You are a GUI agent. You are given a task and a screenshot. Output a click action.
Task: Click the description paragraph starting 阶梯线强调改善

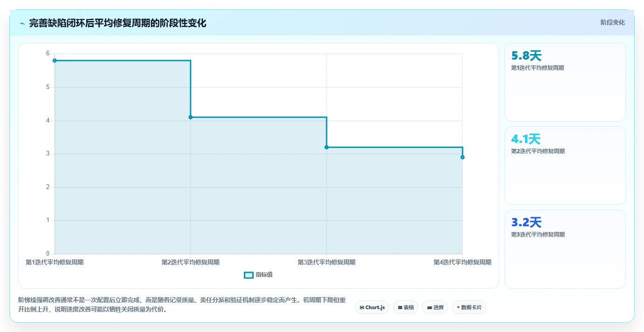coord(182,305)
